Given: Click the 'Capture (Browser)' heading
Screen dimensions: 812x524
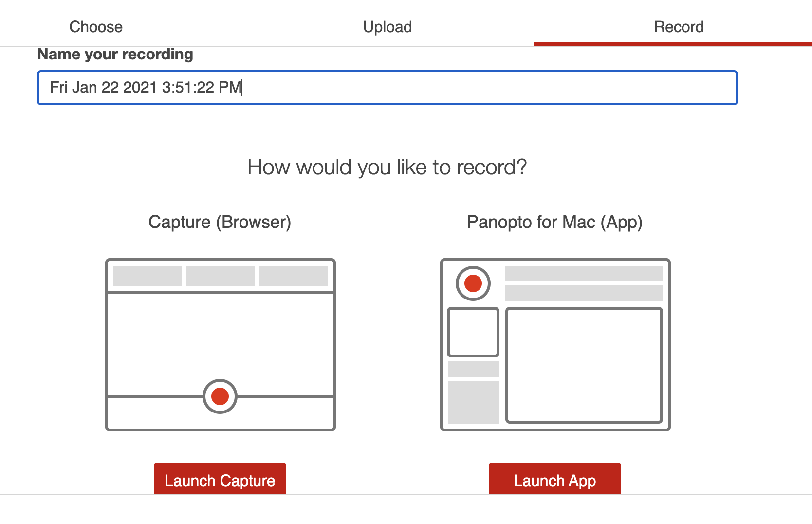Looking at the screenshot, I should coord(220,222).
